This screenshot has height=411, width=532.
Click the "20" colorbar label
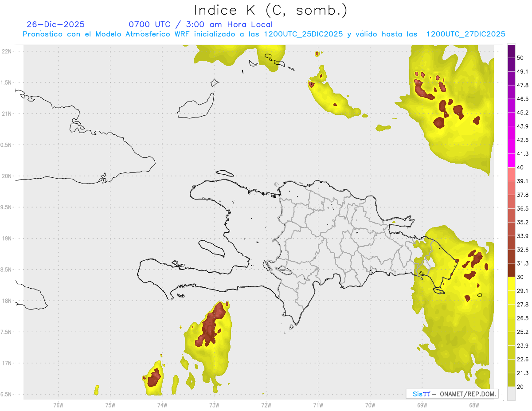(x=520, y=387)
